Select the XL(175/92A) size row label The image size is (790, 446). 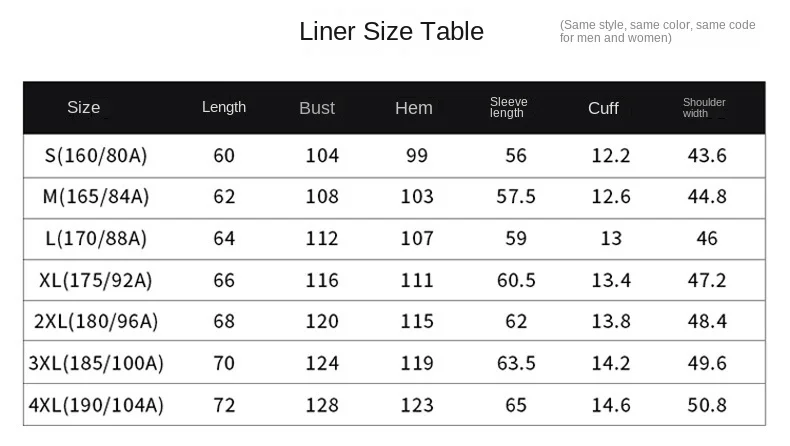(x=96, y=280)
